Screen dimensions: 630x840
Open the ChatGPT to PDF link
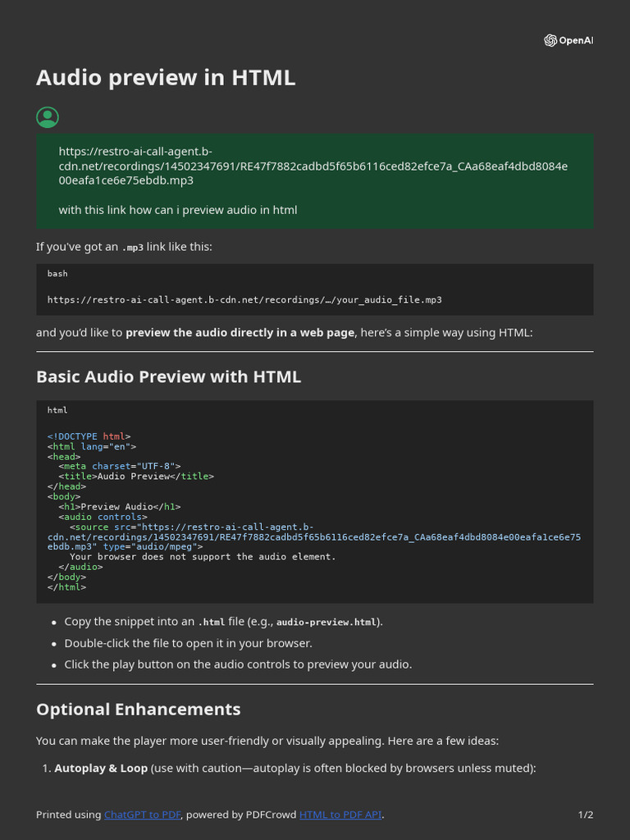tap(142, 815)
